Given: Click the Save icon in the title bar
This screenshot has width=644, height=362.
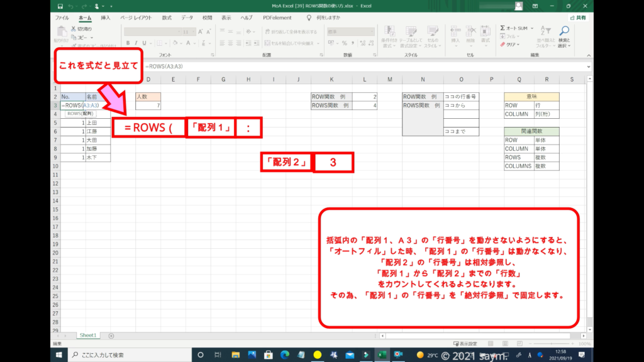Looking at the screenshot, I should pyautogui.click(x=59, y=7).
